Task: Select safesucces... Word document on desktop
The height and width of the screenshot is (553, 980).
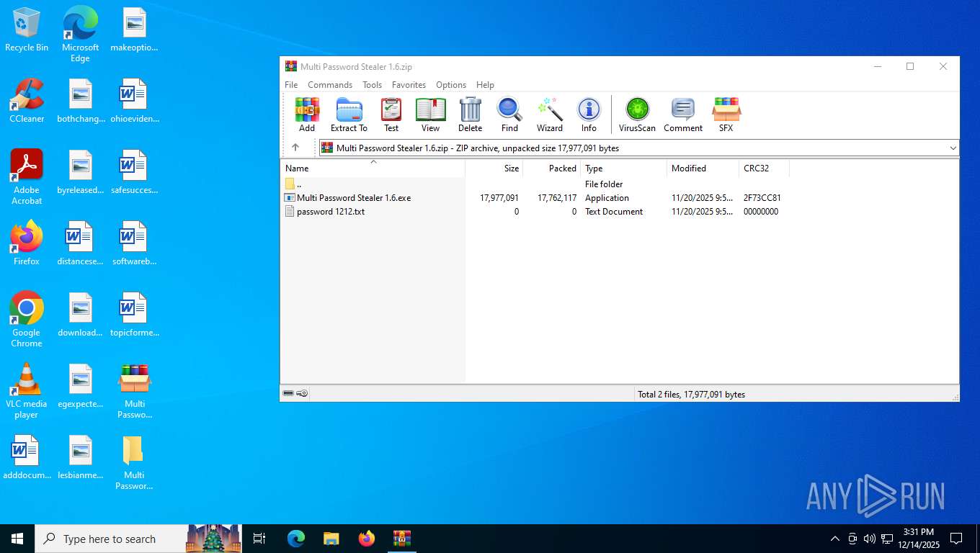Action: [x=134, y=172]
